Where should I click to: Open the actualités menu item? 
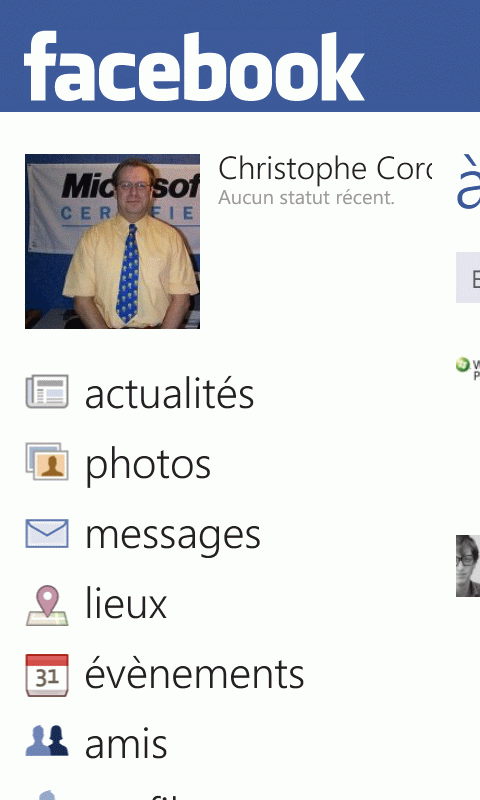coord(169,393)
